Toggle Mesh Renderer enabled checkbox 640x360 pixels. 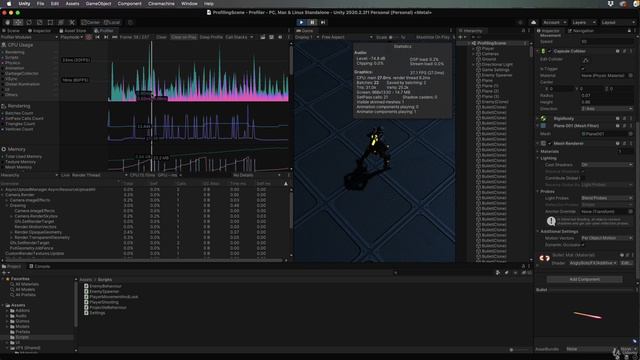pyautogui.click(x=550, y=144)
